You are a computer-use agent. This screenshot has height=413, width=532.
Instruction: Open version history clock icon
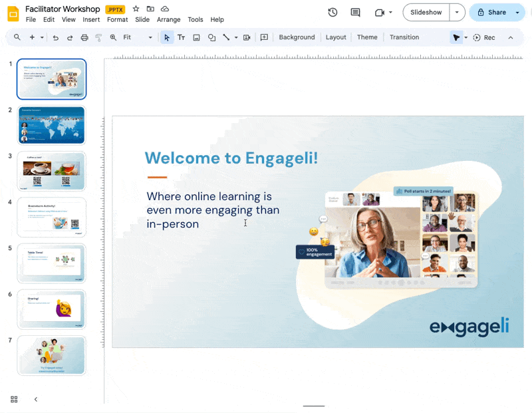[x=332, y=13]
